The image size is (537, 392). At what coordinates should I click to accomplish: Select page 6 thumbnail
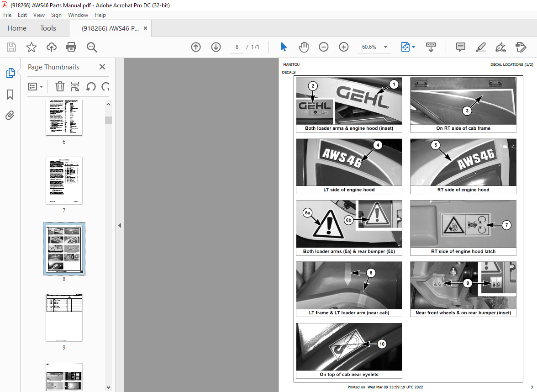click(x=64, y=117)
